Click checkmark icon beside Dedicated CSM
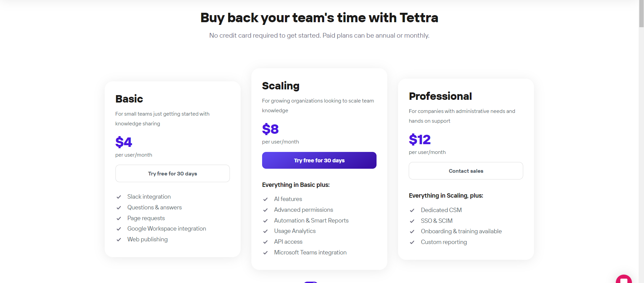Screen dimensions: 644x283 pyautogui.click(x=412, y=210)
